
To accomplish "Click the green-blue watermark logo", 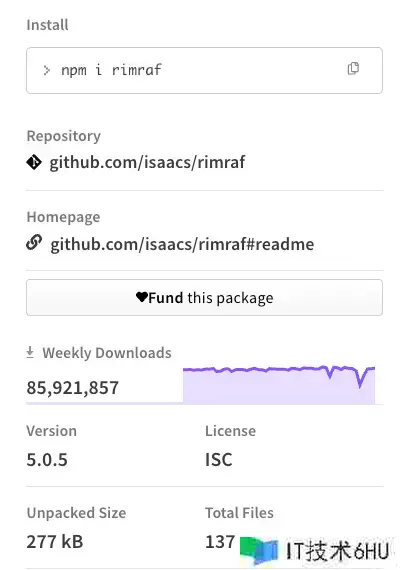I will tap(259, 550).
